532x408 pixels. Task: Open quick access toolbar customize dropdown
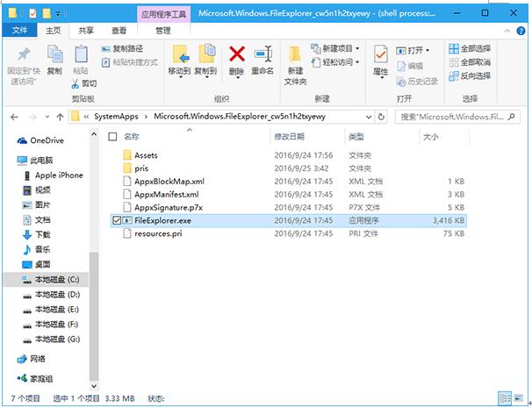click(58, 14)
